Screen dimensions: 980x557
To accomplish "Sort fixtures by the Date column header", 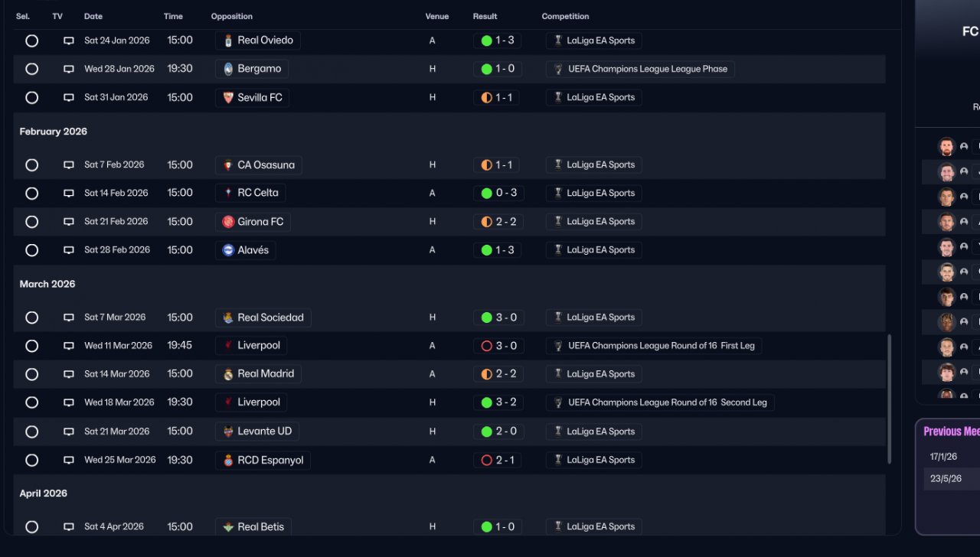I will coord(93,16).
